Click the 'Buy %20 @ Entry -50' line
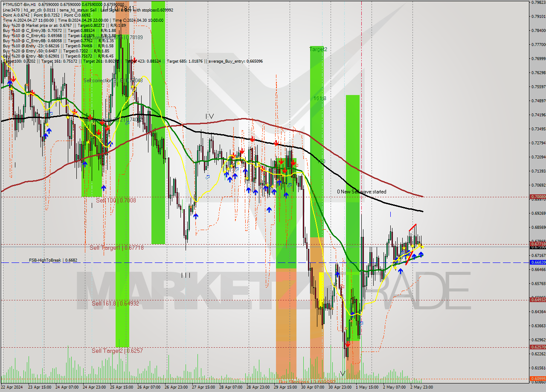The height and width of the screenshot is (392, 546). click(x=56, y=51)
